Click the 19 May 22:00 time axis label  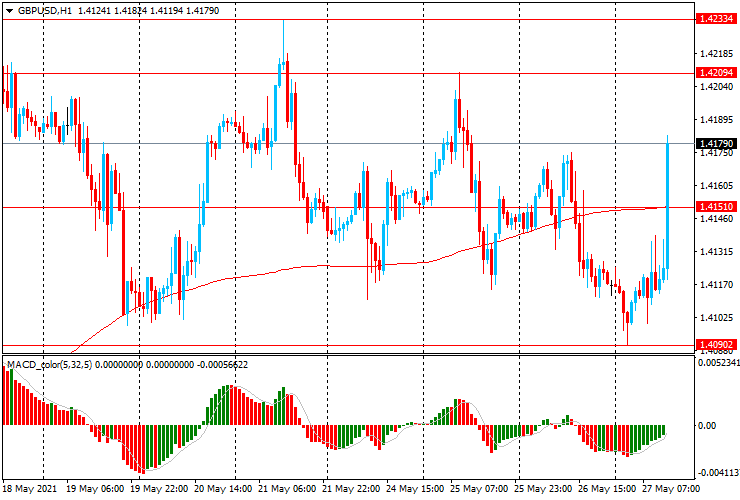(159, 488)
